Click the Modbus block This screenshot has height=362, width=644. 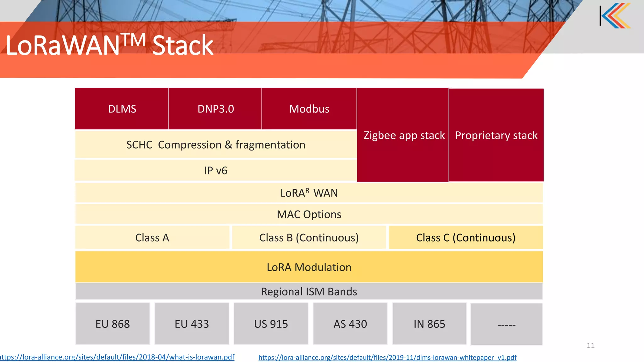point(309,109)
